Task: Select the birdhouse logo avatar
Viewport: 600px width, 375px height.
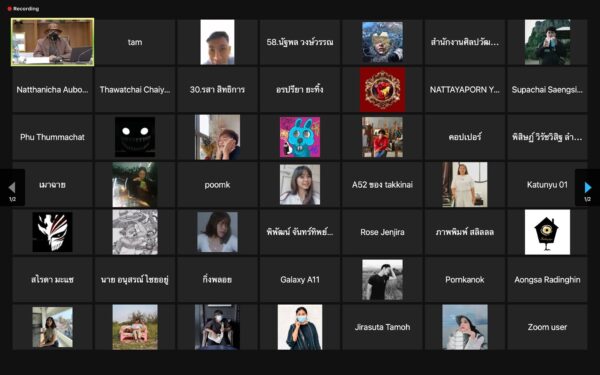Action: [547, 232]
